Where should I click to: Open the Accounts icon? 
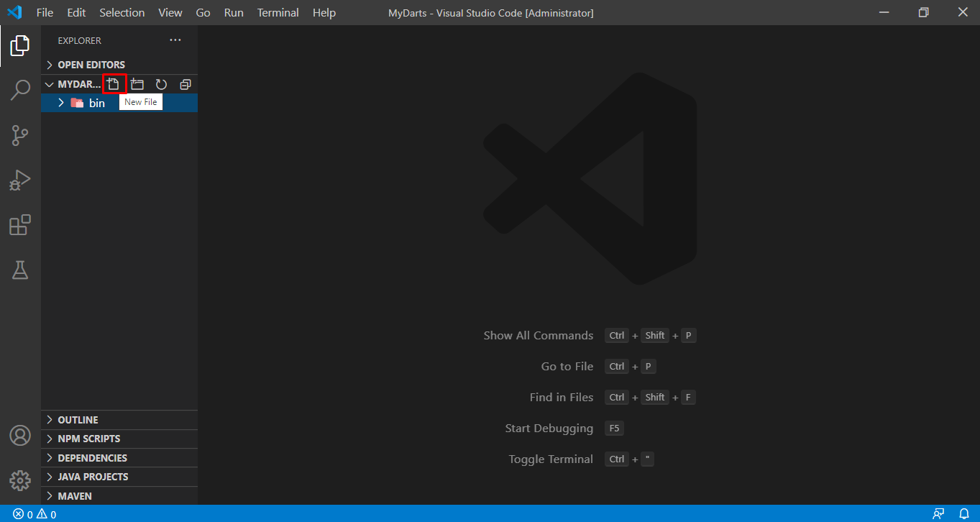tap(20, 436)
